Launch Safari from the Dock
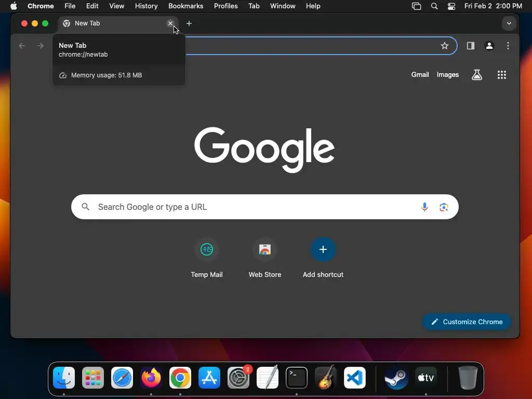Image resolution: width=532 pixels, height=399 pixels. click(x=122, y=378)
